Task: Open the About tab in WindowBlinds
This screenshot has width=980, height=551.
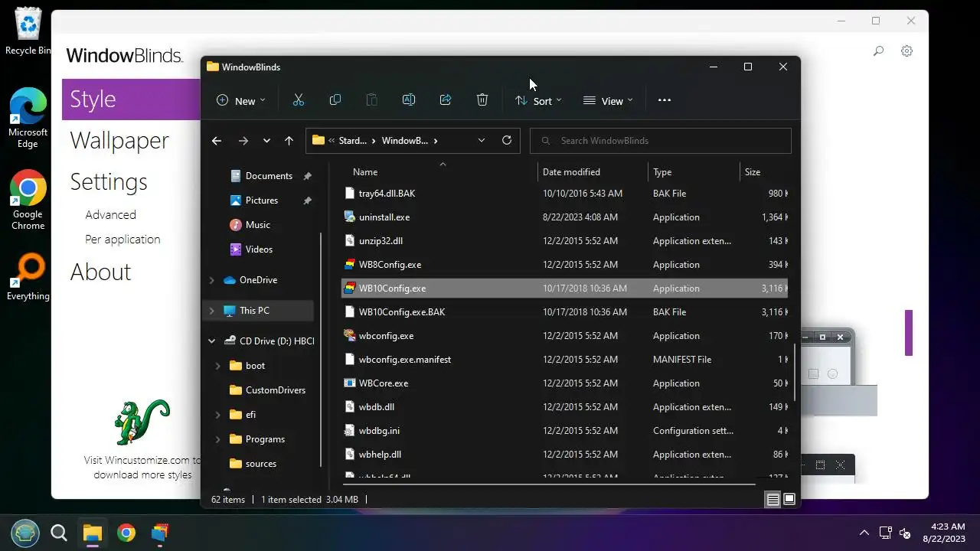Action: click(100, 272)
